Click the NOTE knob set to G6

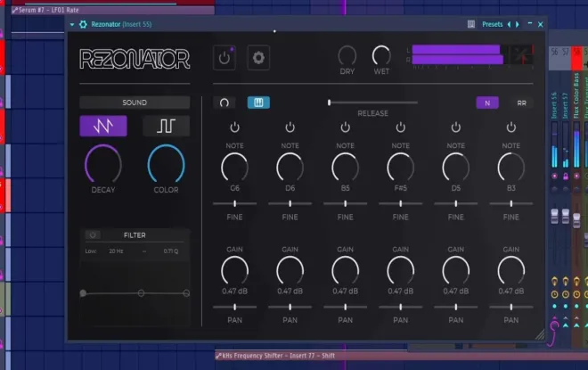click(x=234, y=167)
